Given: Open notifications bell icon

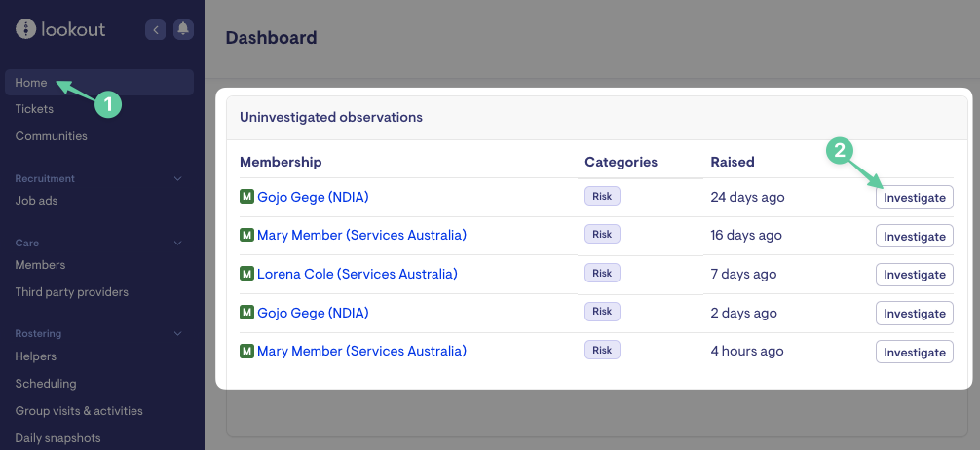Looking at the screenshot, I should 183,30.
